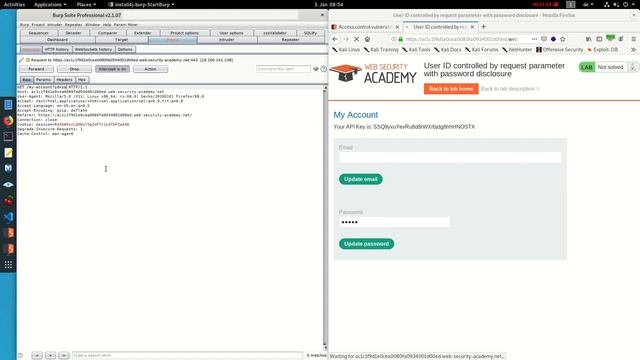
Task: Click Back to lab home button
Action: pyautogui.click(x=451, y=89)
